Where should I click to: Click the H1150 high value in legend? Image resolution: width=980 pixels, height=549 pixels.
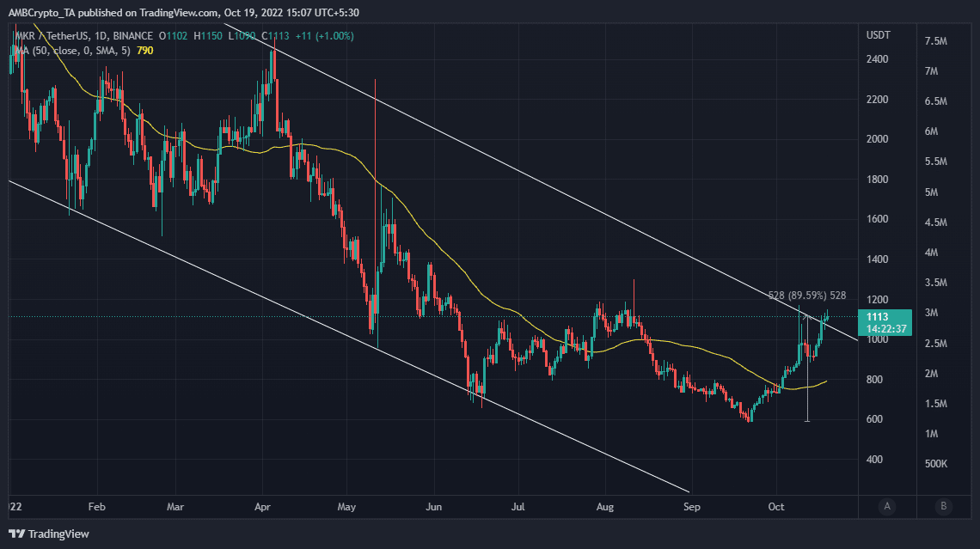coord(207,36)
